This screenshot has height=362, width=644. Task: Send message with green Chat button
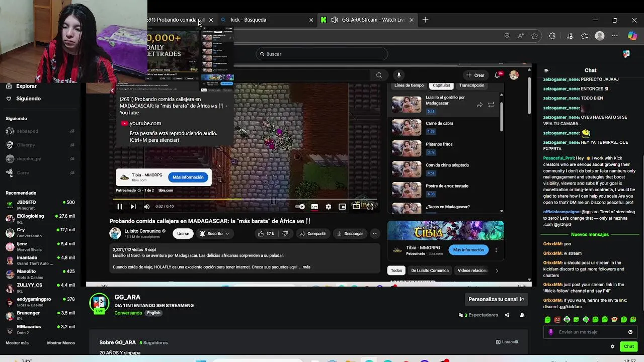tap(629, 346)
